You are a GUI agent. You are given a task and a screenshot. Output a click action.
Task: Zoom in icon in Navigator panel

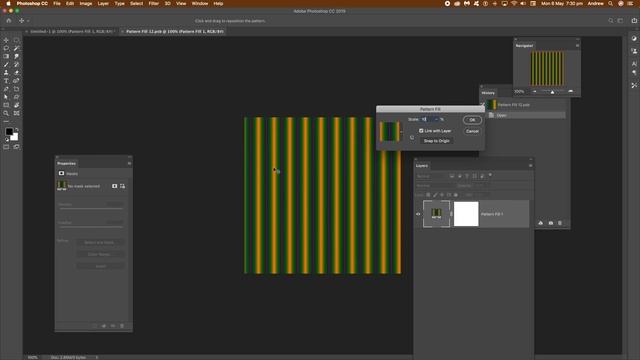[x=571, y=91]
